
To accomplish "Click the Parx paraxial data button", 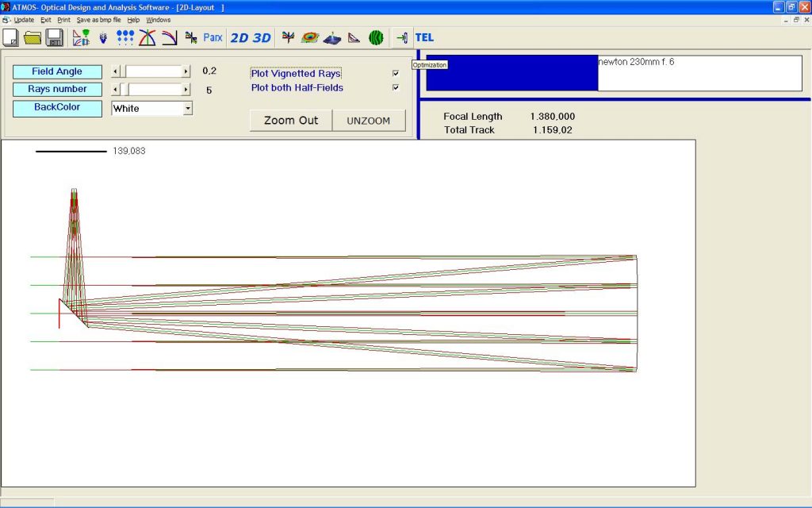I will coord(213,37).
